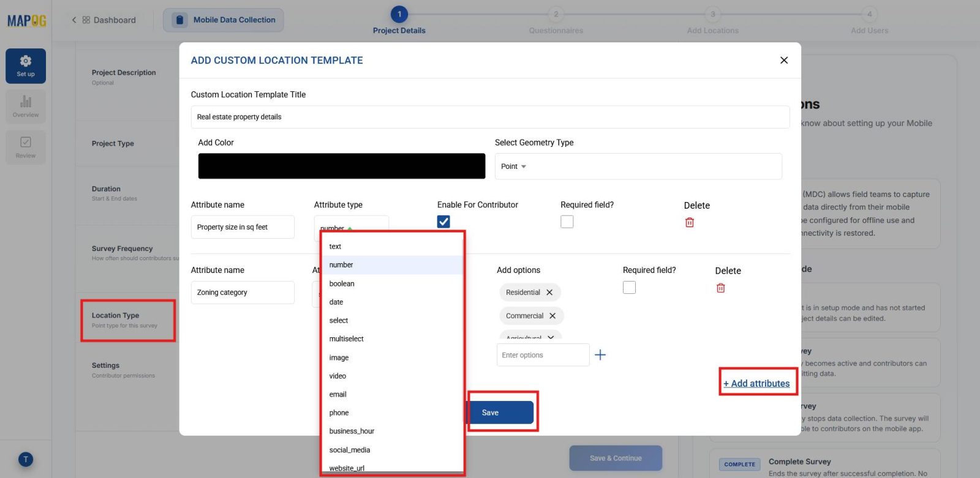Remove the Commercial option chip
Image resolution: width=980 pixels, height=478 pixels.
click(x=552, y=316)
